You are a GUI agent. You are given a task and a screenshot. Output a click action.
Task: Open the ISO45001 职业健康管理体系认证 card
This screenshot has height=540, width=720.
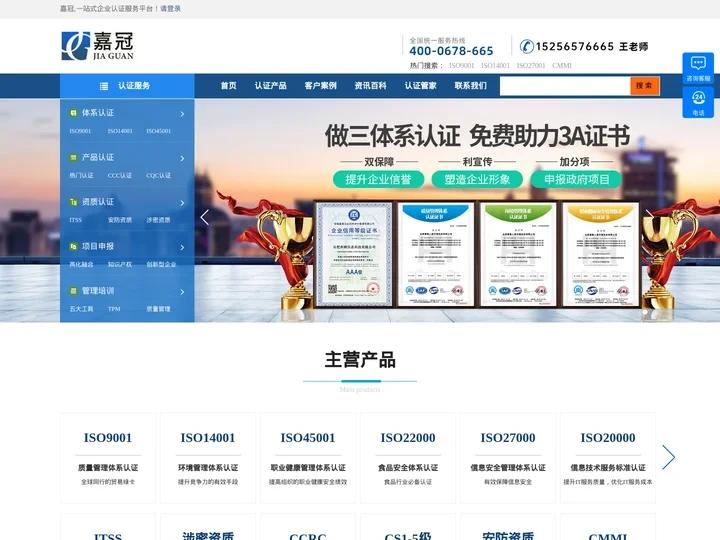308,458
